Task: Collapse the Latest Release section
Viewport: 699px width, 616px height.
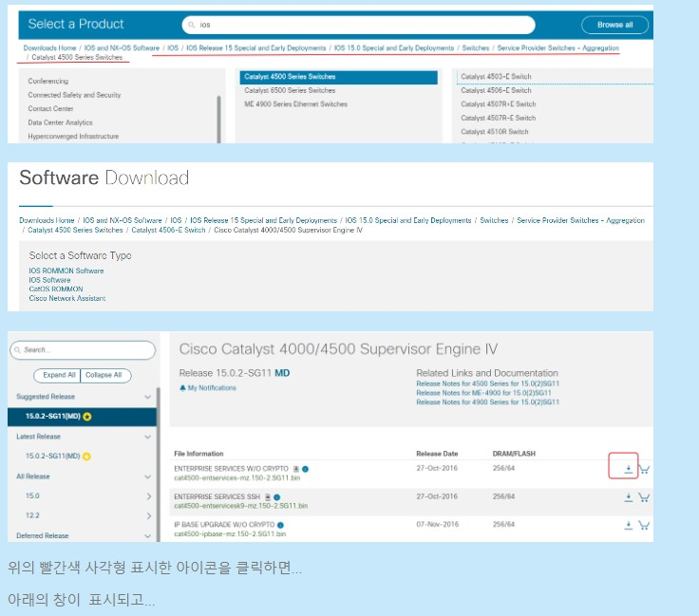Action: (147, 437)
